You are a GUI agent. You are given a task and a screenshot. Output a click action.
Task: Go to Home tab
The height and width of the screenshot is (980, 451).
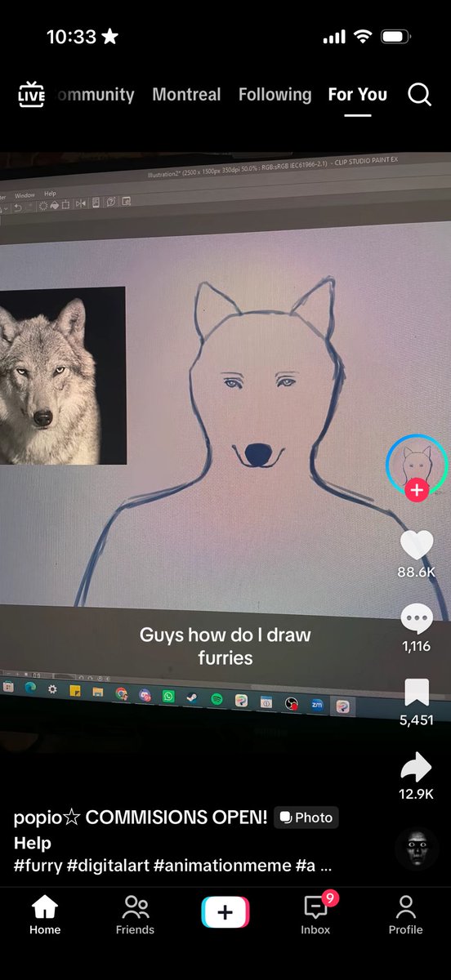[x=45, y=914]
